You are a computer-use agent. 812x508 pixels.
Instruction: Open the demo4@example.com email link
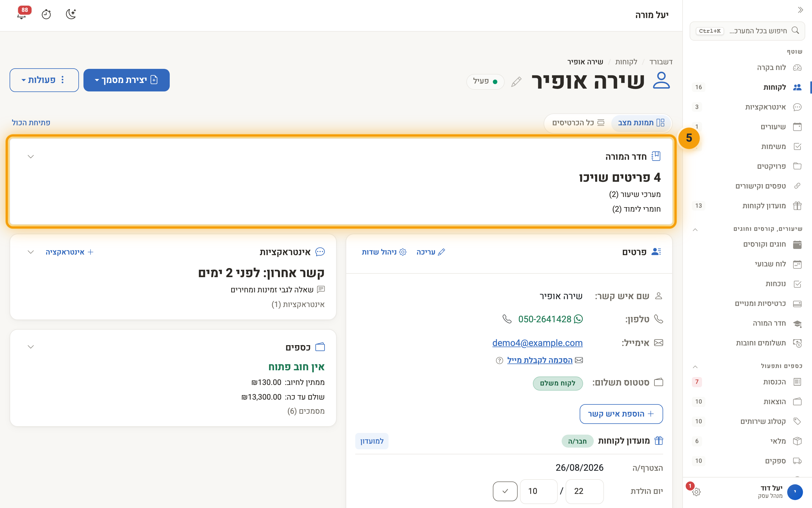537,343
